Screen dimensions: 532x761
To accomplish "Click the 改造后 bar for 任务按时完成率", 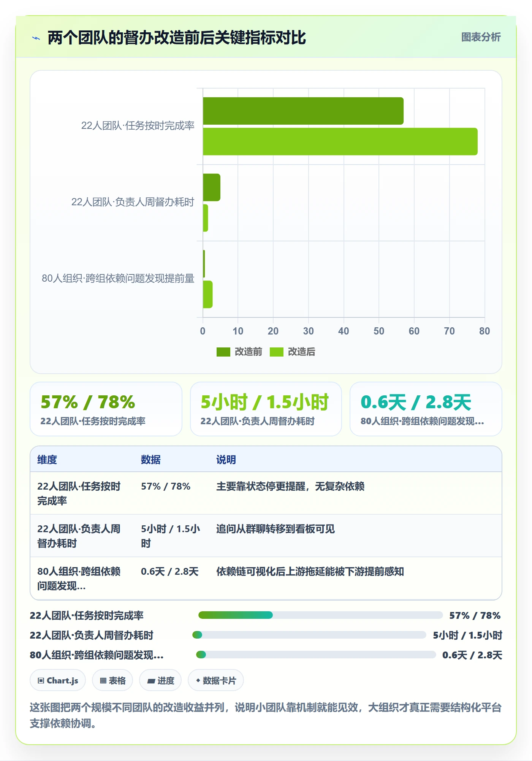I will coord(340,141).
